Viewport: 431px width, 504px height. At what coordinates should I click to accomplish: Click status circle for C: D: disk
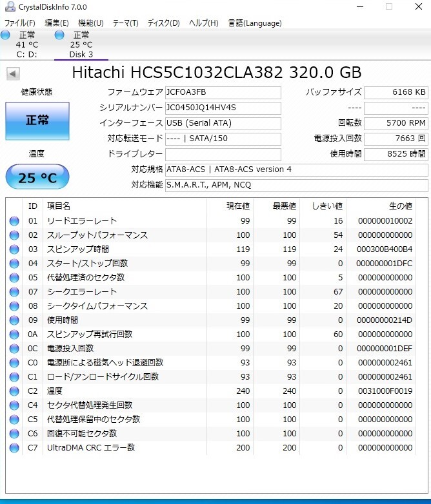coord(5,35)
